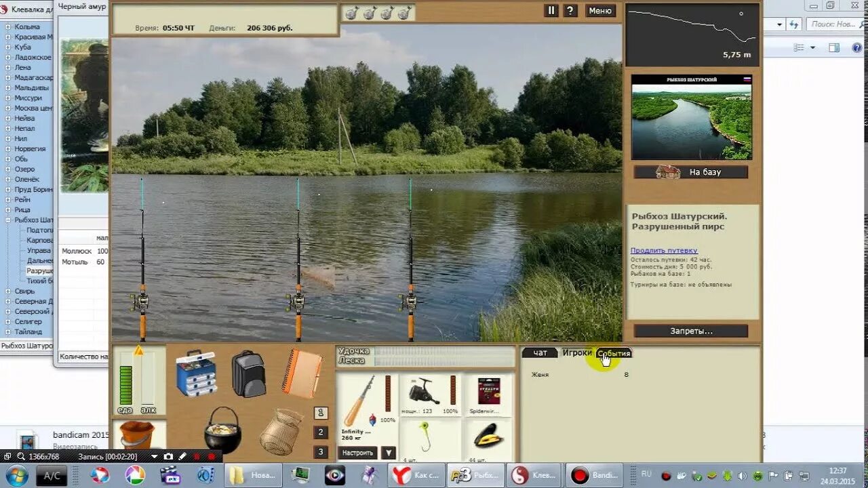Expand the Куба tree node

[x=9, y=47]
